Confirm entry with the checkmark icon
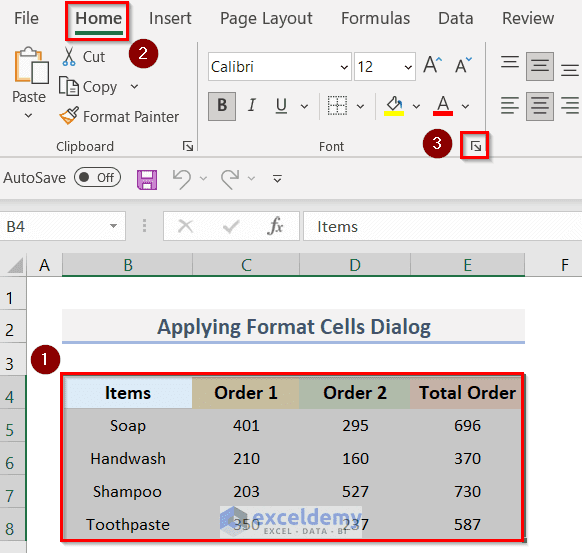Screen dimensions: 582x553 [231, 226]
